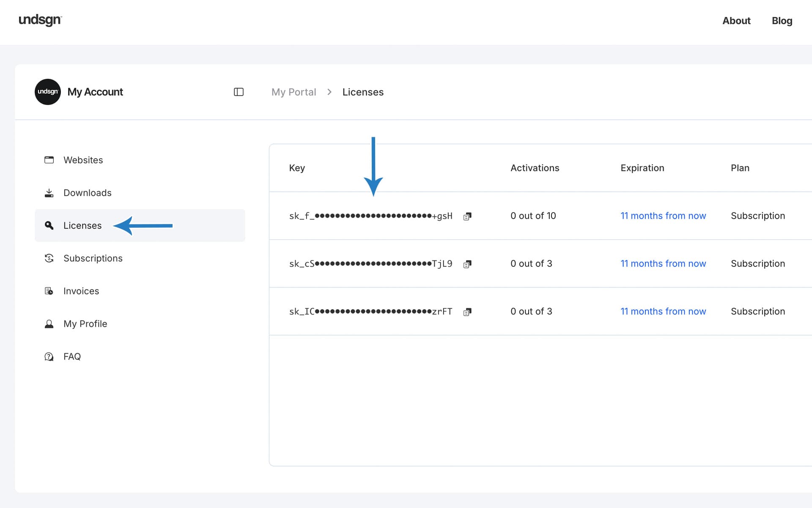Click 0 out of 3 for TjL9 key

[531, 264]
